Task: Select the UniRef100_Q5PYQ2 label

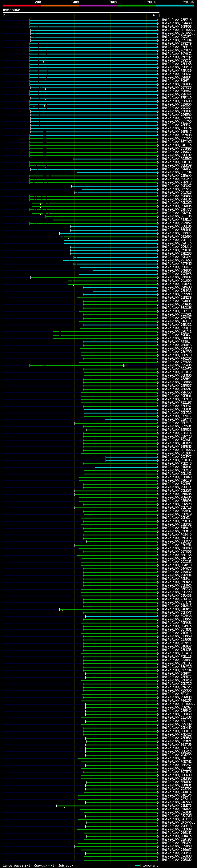Action: click(x=177, y=57)
